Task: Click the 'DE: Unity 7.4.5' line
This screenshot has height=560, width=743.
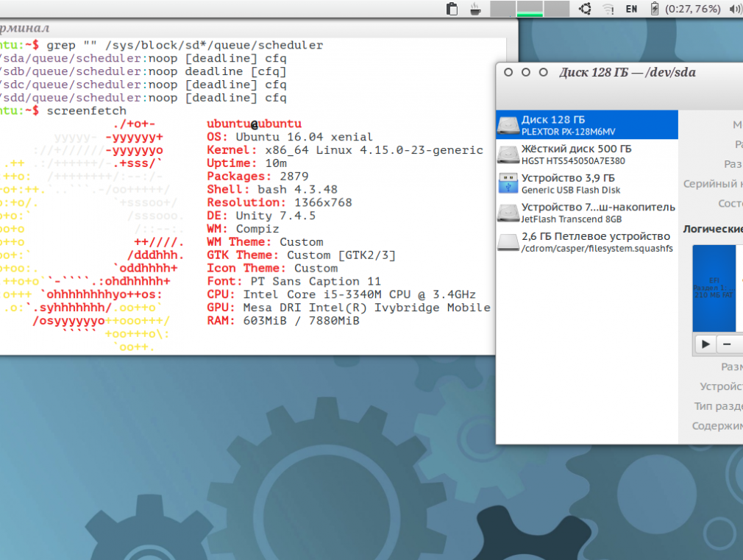Action: point(261,216)
